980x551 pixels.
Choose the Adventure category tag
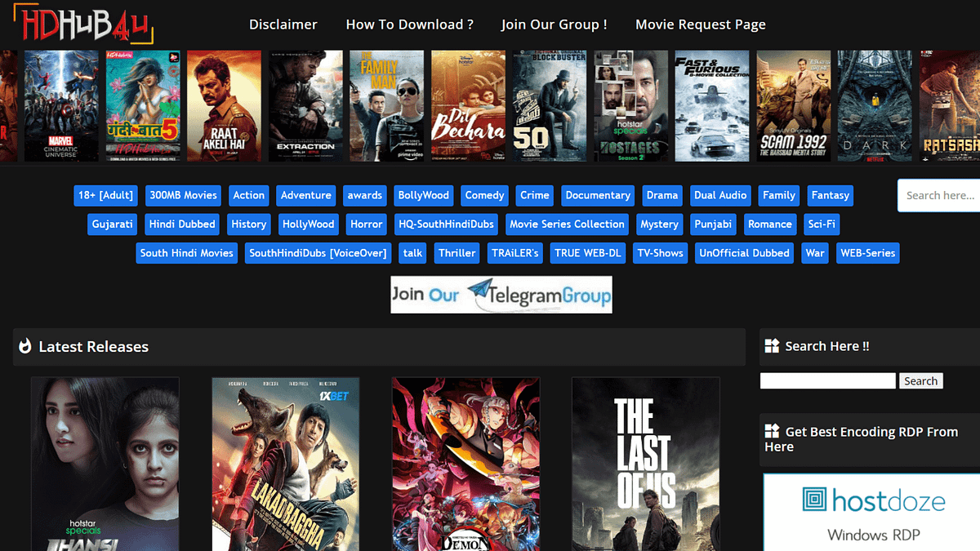(x=306, y=196)
